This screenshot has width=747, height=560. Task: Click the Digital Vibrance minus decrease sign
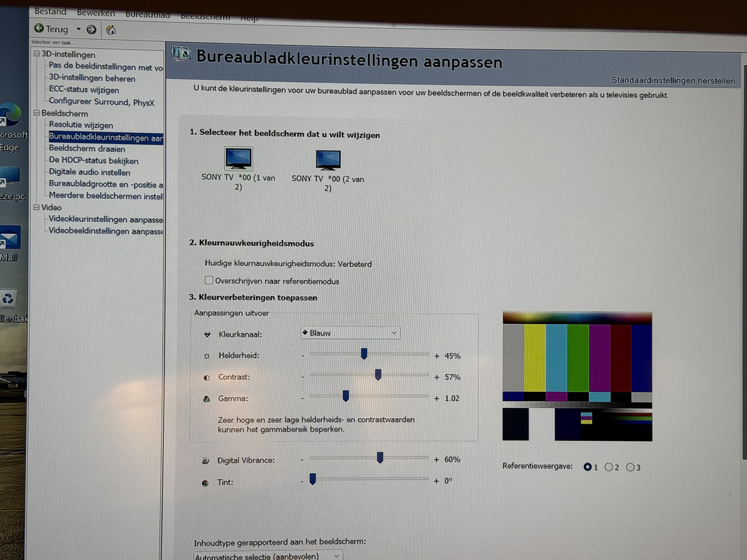[x=302, y=460]
